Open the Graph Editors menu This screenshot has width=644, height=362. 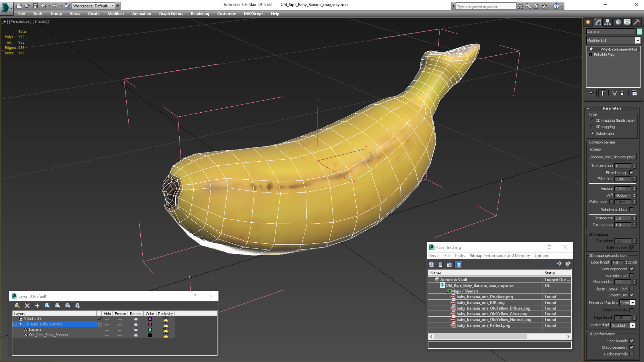[x=171, y=14]
